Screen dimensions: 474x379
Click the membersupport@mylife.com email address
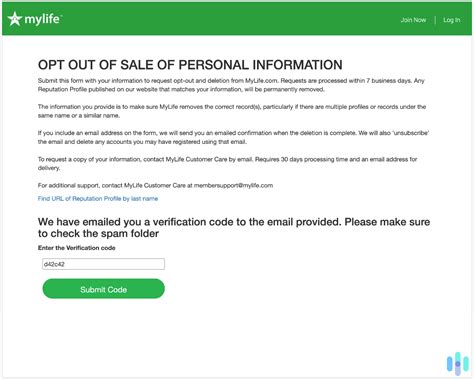(x=233, y=185)
